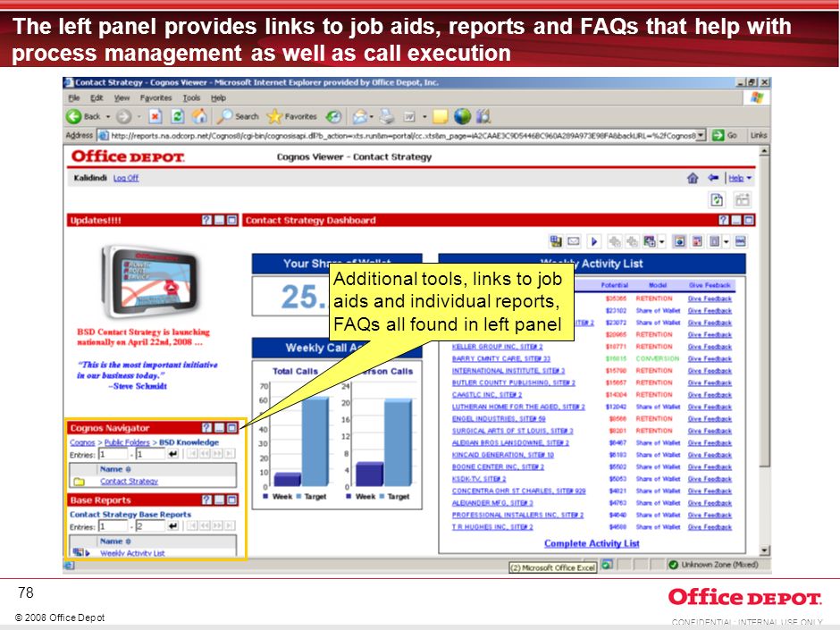The height and width of the screenshot is (630, 840).
Task: Click the yellow note toolbar icon
Action: (441, 116)
